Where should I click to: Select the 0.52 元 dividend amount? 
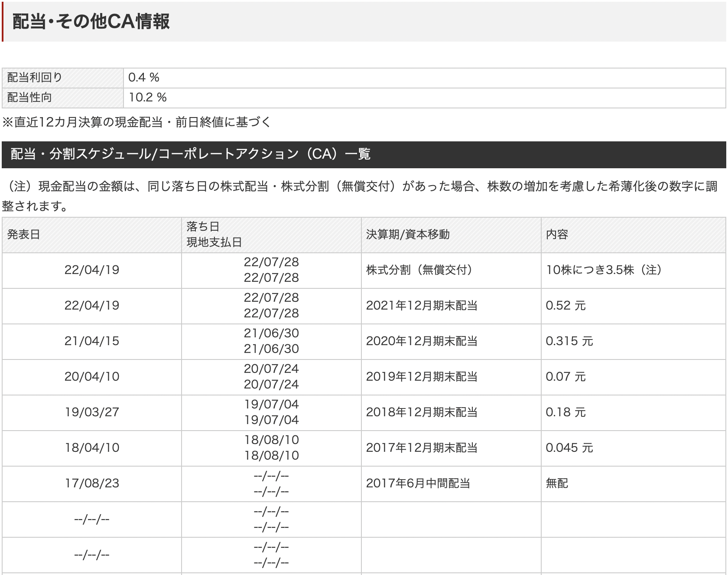(565, 306)
